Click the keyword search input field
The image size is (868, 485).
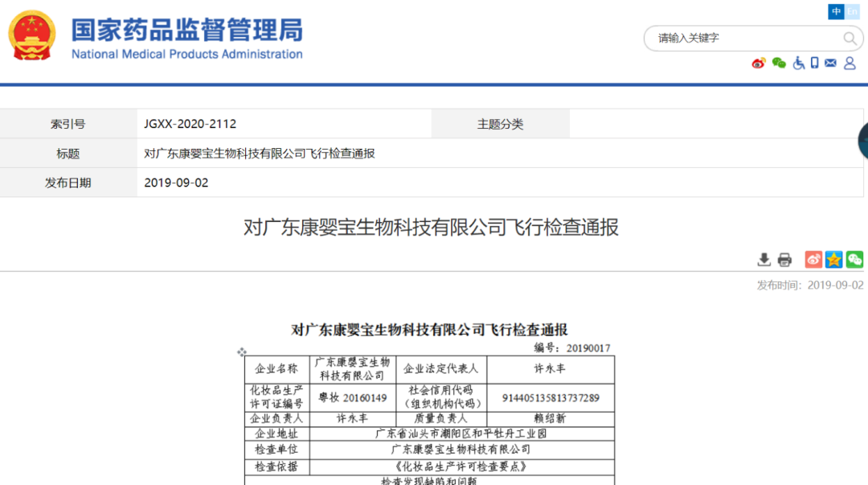(743, 38)
